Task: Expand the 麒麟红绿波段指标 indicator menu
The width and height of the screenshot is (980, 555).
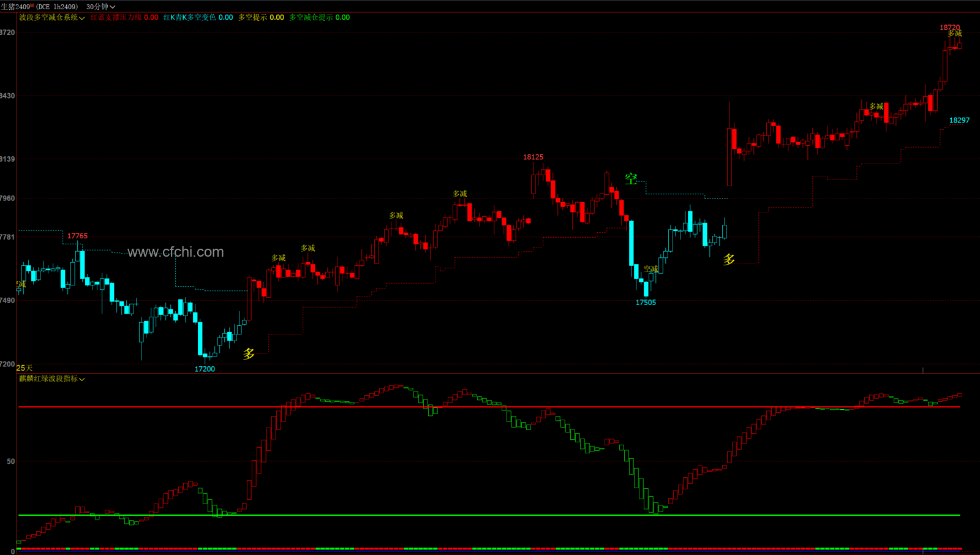Action: pos(52,379)
